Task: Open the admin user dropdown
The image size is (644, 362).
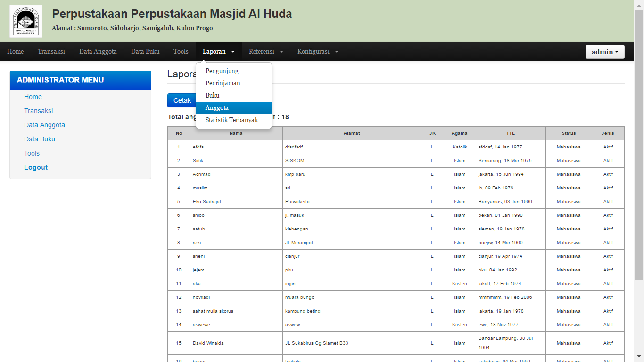Action: 605,52
